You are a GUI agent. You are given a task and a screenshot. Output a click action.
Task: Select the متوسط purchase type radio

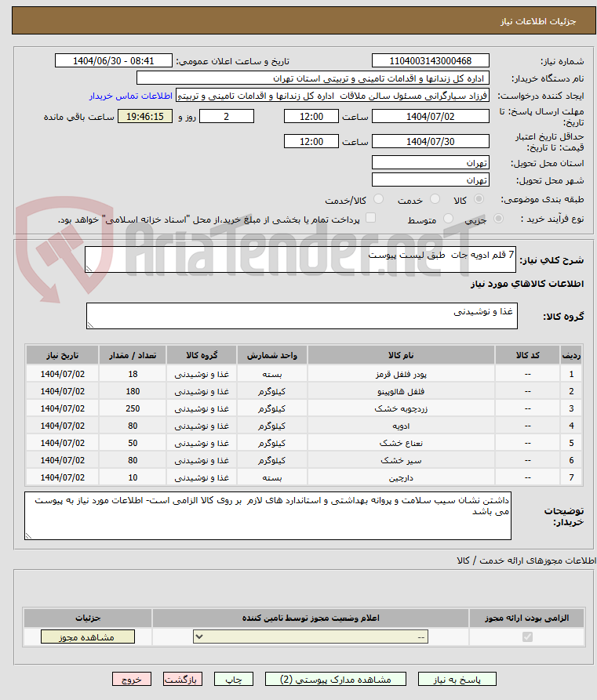[448, 218]
